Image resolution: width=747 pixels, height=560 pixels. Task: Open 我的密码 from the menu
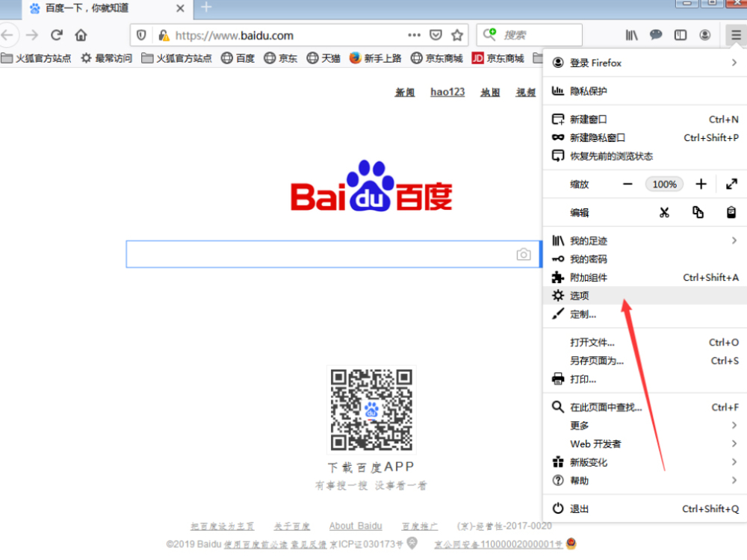tap(645, 259)
